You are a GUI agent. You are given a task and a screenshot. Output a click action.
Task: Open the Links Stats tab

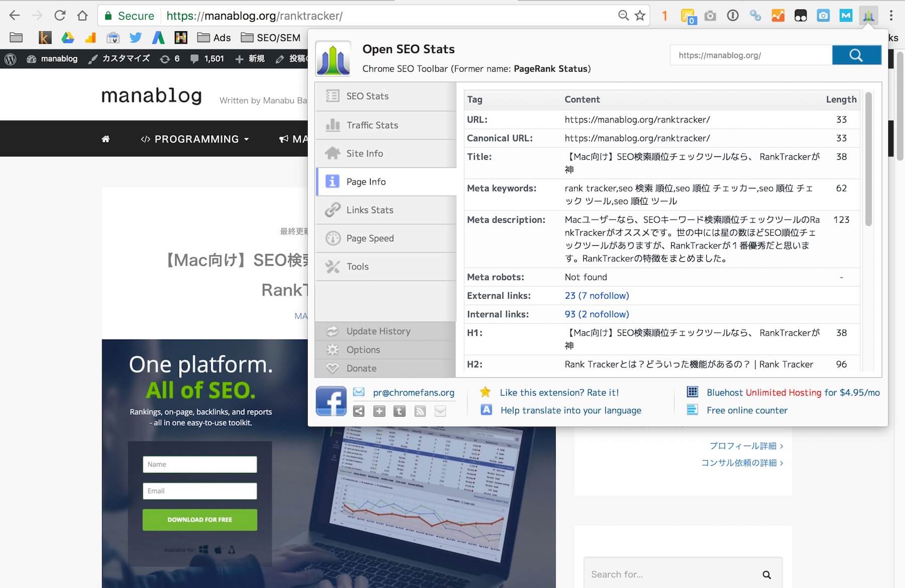click(x=386, y=210)
